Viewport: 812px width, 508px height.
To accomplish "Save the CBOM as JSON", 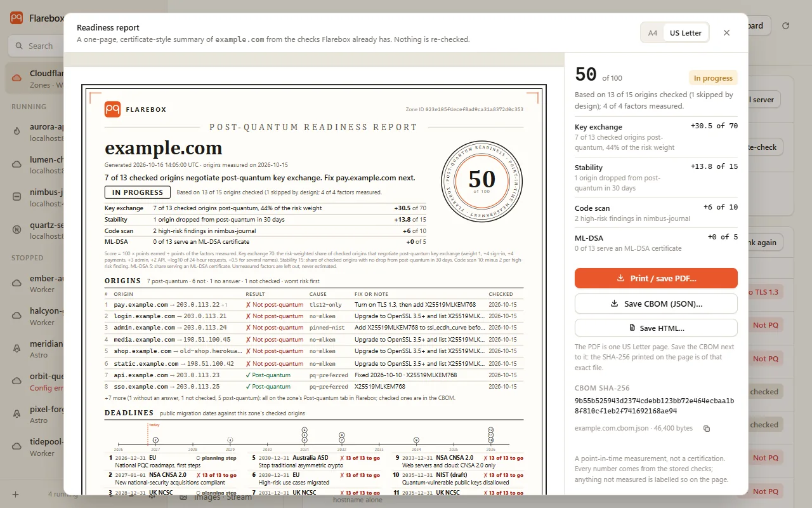I will click(656, 304).
